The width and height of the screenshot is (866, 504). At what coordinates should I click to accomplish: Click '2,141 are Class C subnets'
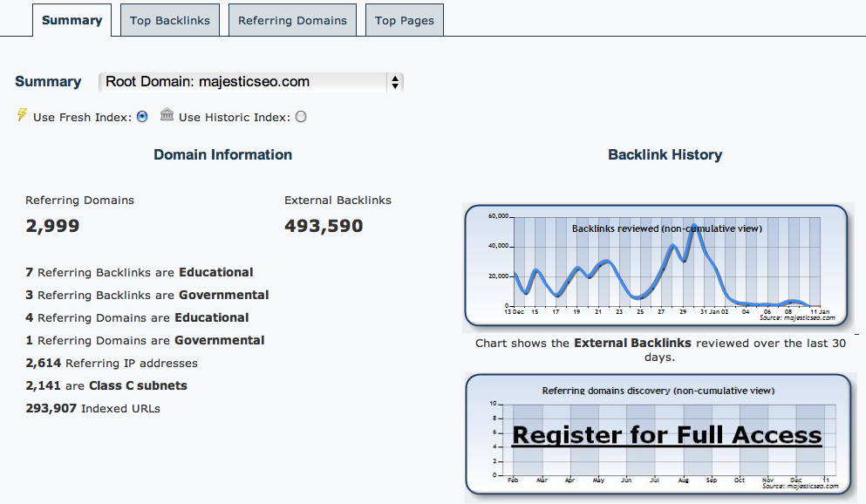(x=106, y=385)
